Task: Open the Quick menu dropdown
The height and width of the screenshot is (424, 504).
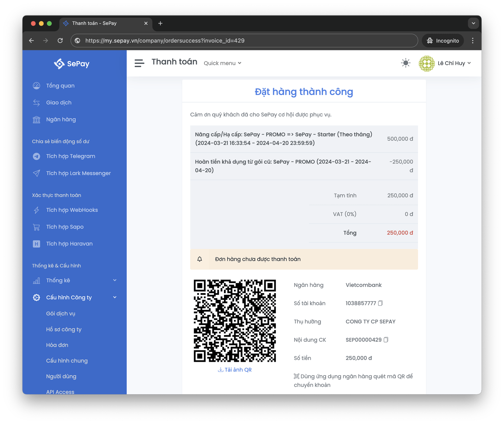Action: (x=223, y=63)
